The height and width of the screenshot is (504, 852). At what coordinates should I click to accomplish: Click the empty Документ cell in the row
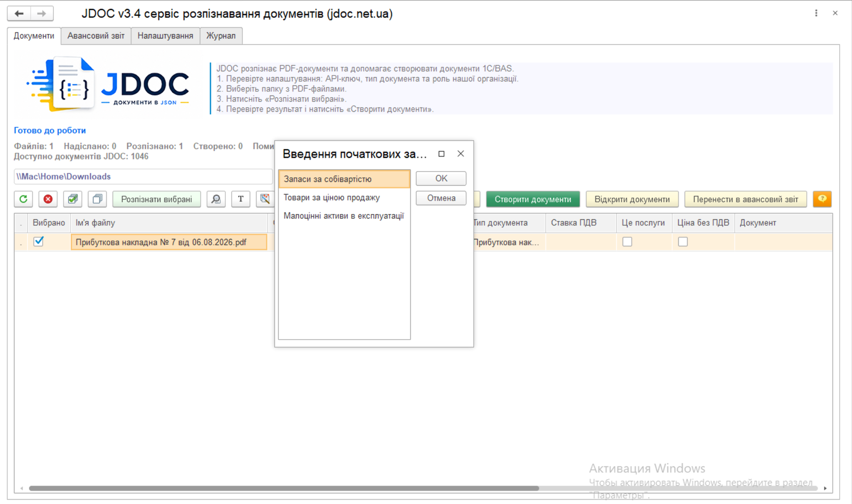tap(784, 242)
